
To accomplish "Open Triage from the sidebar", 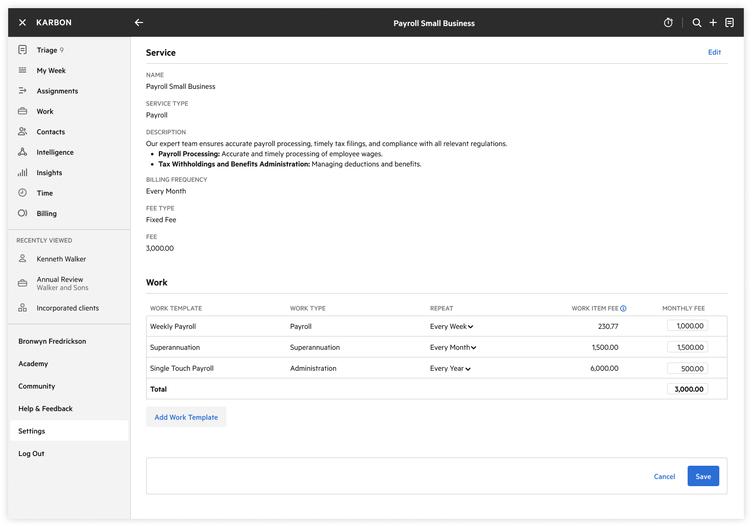I will 47,50.
